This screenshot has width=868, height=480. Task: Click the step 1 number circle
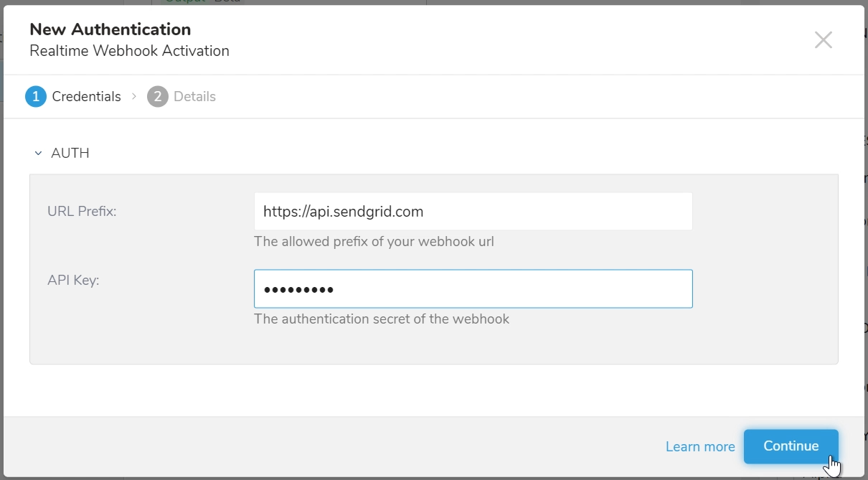click(36, 96)
